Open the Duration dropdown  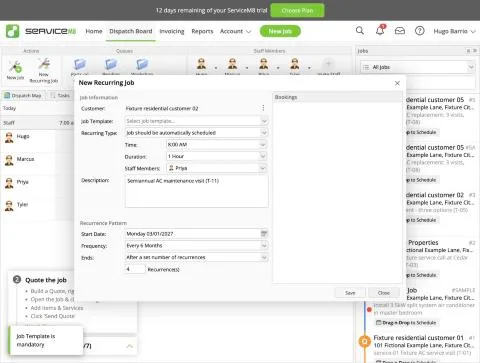[x=263, y=156]
